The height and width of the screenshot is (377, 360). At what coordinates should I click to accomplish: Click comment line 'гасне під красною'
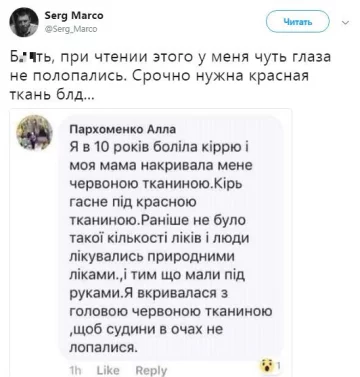133,202
